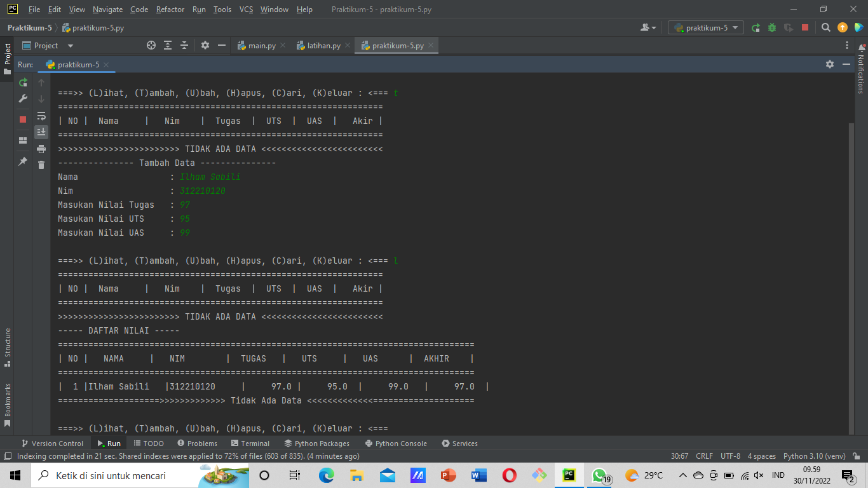Open Microsoft Word from the taskbar

click(478, 475)
